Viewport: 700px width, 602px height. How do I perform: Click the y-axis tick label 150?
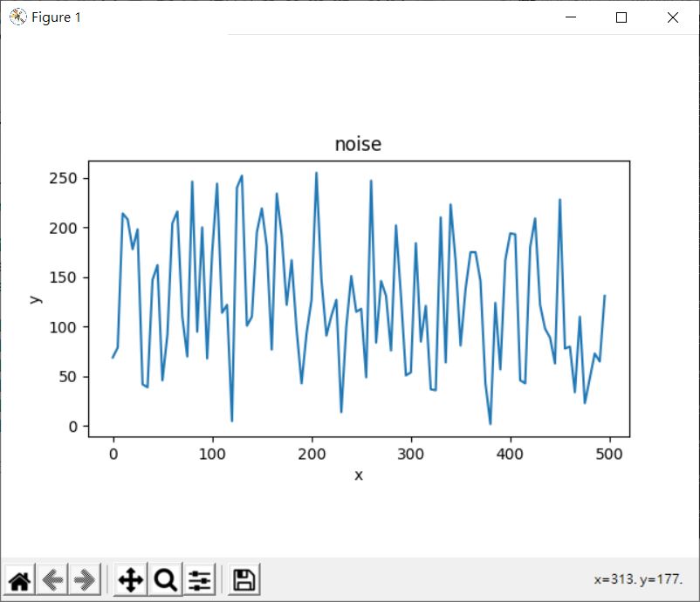[x=64, y=277]
